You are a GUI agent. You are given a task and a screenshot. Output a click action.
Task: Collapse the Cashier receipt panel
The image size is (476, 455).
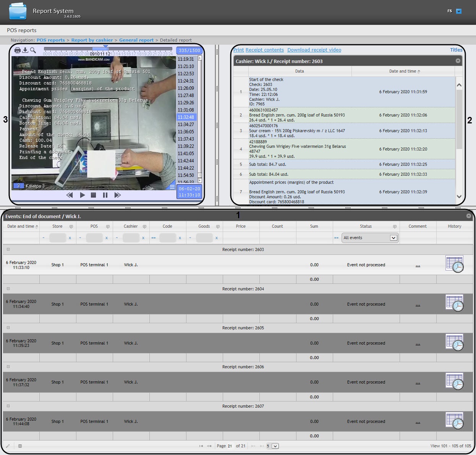(x=458, y=61)
